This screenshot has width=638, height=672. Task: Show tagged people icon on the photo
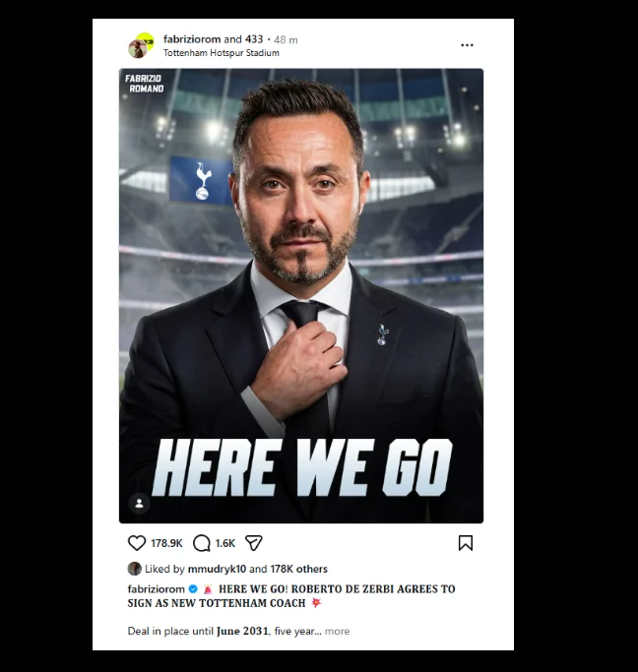pyautogui.click(x=139, y=503)
